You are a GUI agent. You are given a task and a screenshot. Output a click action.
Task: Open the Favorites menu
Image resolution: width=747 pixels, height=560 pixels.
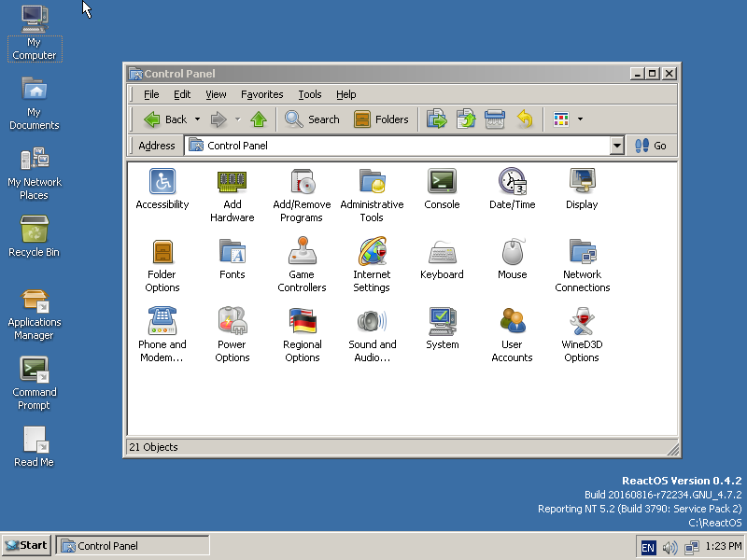click(x=262, y=94)
